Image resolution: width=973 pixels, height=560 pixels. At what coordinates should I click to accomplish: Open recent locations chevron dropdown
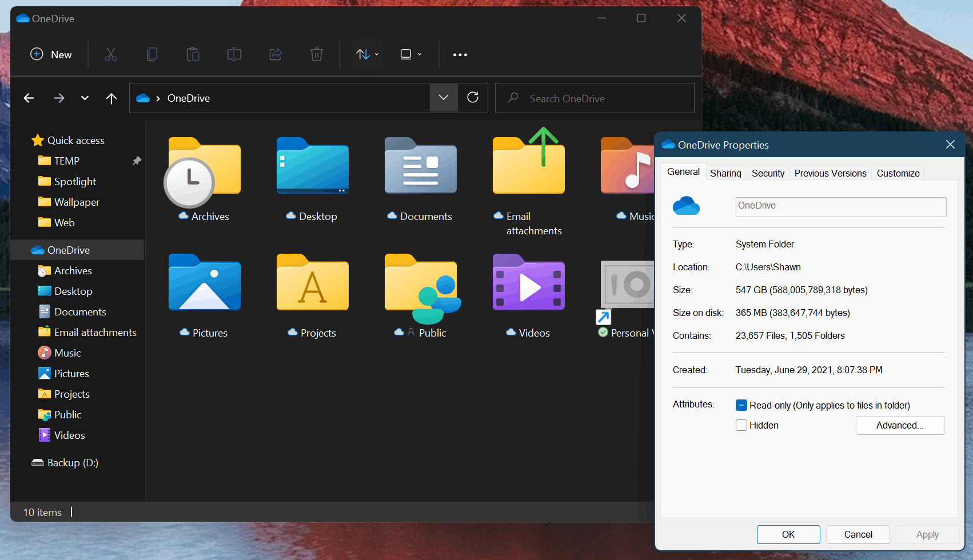(85, 98)
